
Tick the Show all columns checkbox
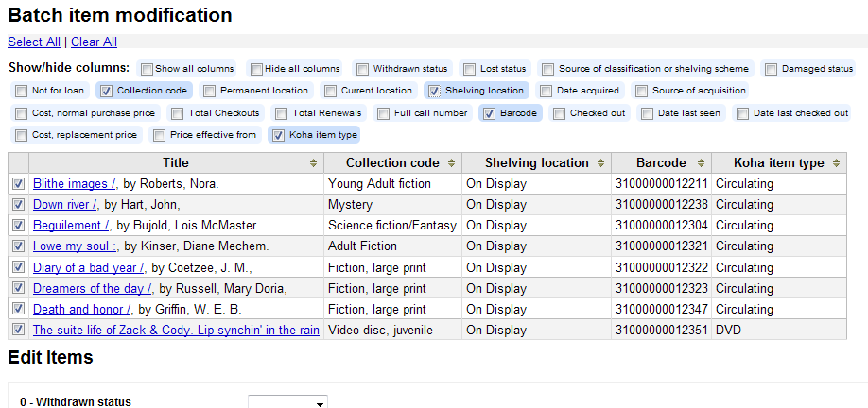(147, 69)
